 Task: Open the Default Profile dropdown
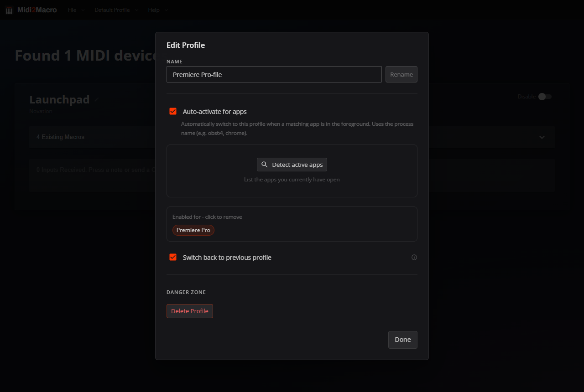point(116,10)
